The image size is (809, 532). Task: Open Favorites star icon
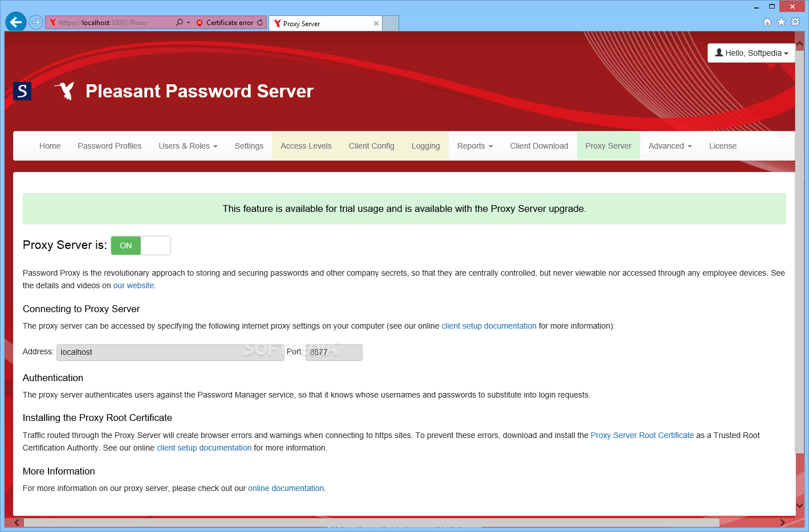(782, 22)
